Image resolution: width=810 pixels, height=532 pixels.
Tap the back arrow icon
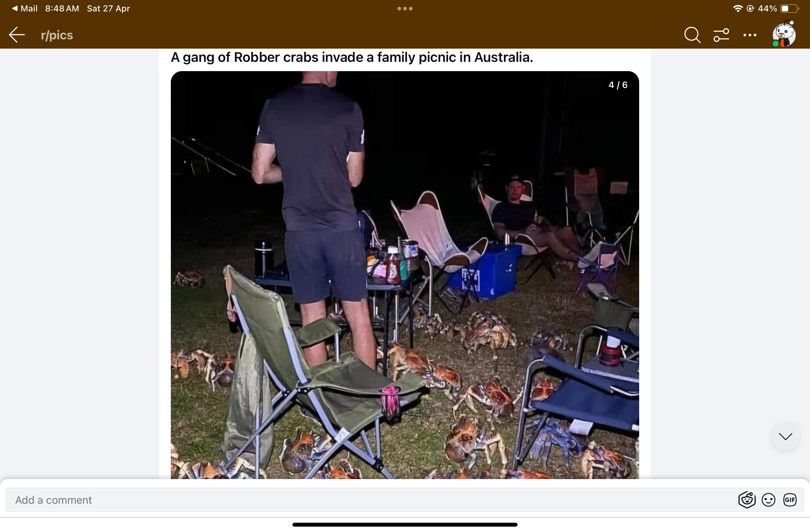pyautogui.click(x=17, y=35)
